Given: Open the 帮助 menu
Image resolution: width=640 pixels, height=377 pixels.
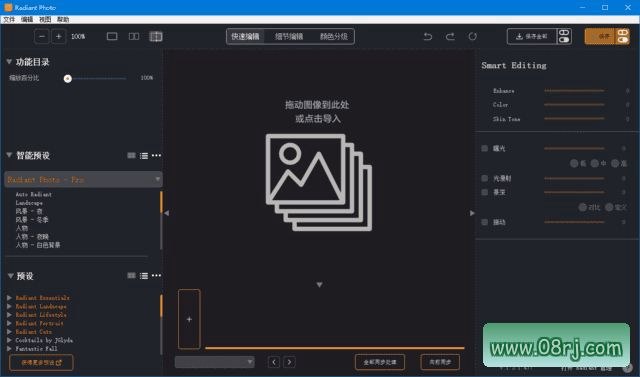Looking at the screenshot, I should 63,19.
